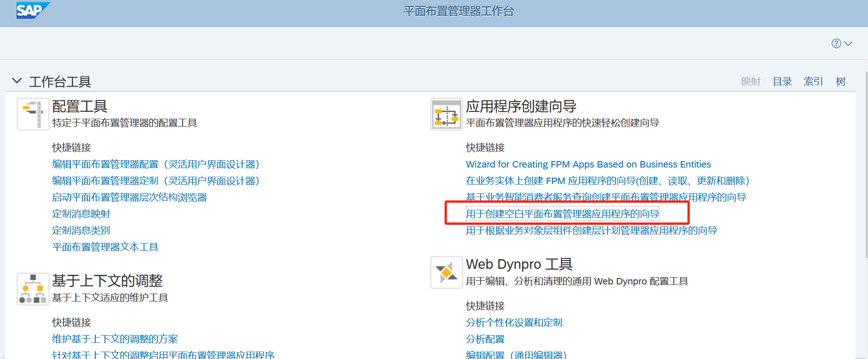Image resolution: width=868 pixels, height=359 pixels.
Task: Open 用于根据业务对象层组件创建 wizard link
Action: click(592, 231)
